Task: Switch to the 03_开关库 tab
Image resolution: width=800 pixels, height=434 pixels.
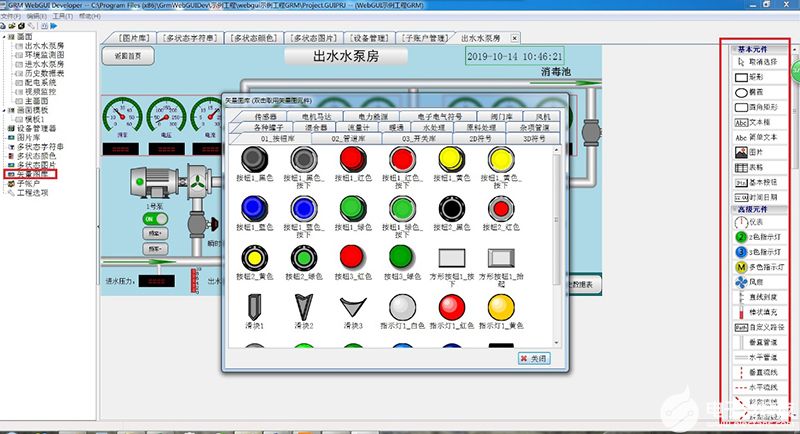Action: coord(418,139)
